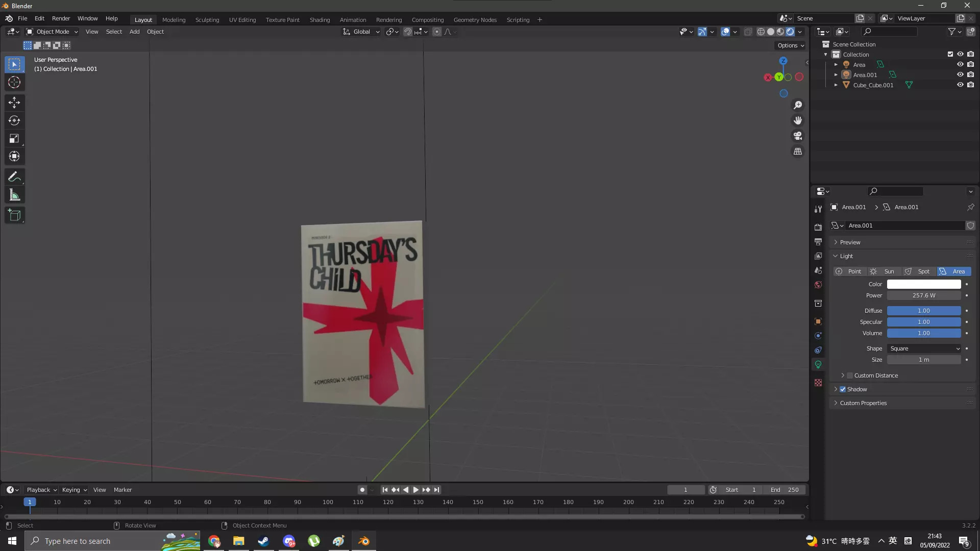This screenshot has height=551, width=980.
Task: Switch to wireframe viewport shading
Action: click(761, 32)
